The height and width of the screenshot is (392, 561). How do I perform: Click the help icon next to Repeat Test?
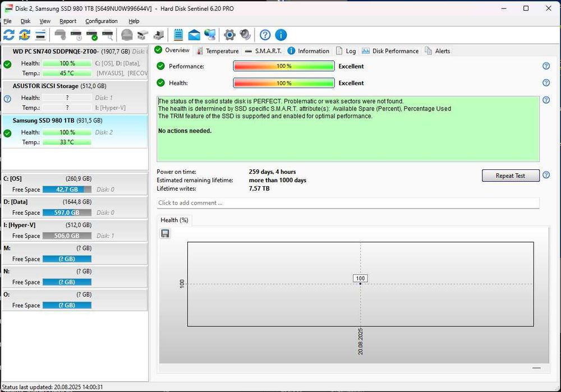pos(546,175)
